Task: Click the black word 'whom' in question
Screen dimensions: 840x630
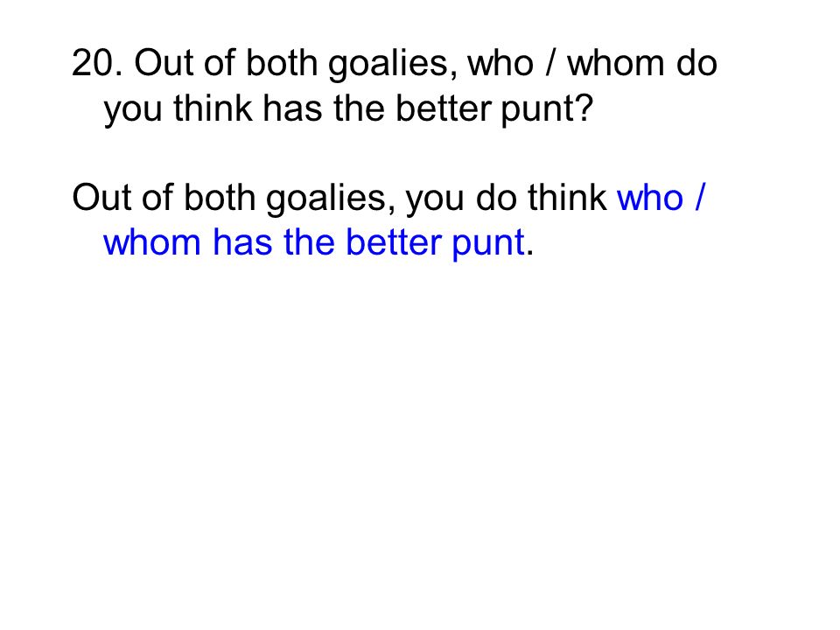Action: point(616,63)
